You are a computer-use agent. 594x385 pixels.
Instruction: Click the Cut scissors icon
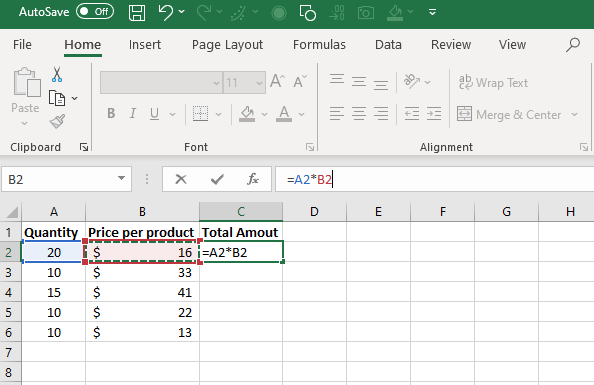point(57,75)
